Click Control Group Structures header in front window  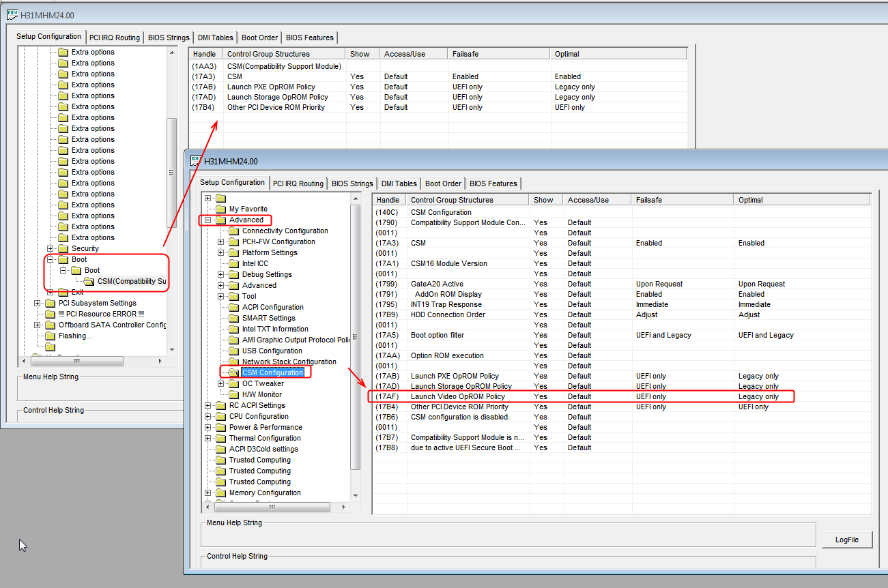point(468,200)
